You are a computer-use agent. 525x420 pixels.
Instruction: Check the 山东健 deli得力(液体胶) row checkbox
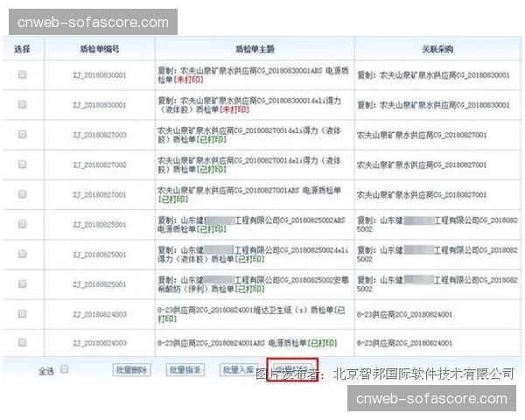pyautogui.click(x=23, y=254)
